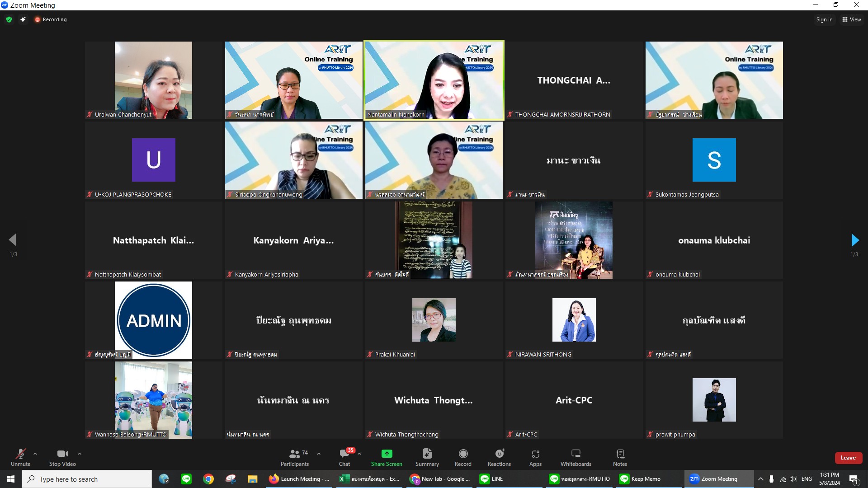
Task: Switch to Zoom Meeting taskbar item
Action: tap(719, 479)
